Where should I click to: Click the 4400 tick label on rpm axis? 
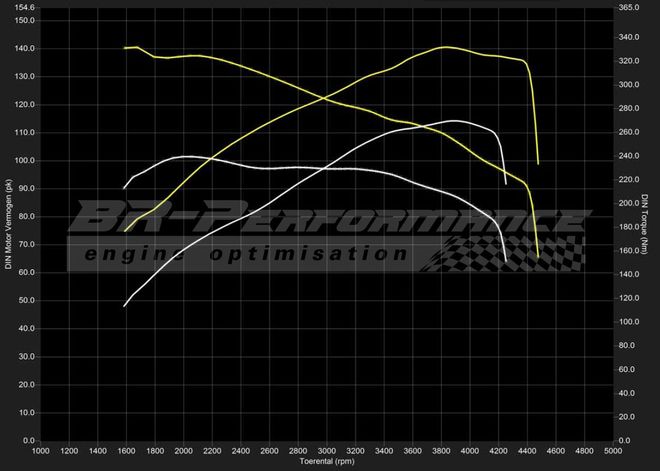coord(529,452)
